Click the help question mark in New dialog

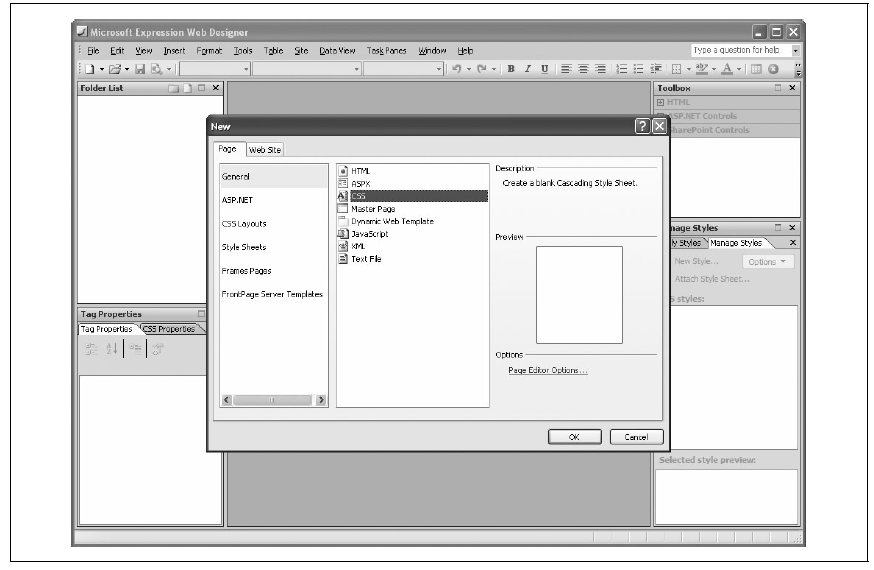[642, 126]
